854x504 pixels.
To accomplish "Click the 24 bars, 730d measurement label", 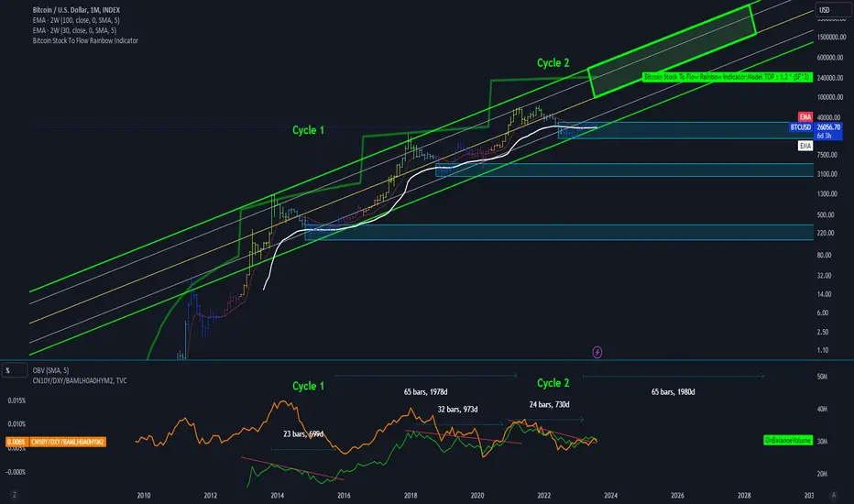I will (549, 404).
